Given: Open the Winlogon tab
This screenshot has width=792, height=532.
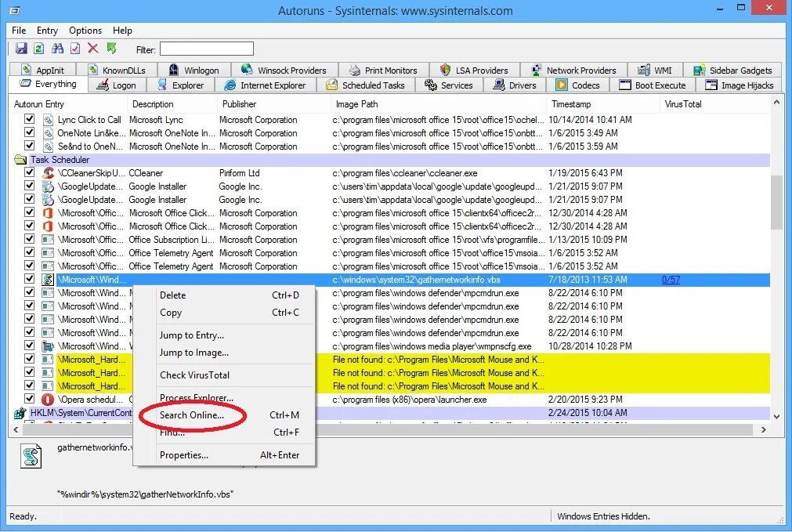Looking at the screenshot, I should (x=194, y=71).
